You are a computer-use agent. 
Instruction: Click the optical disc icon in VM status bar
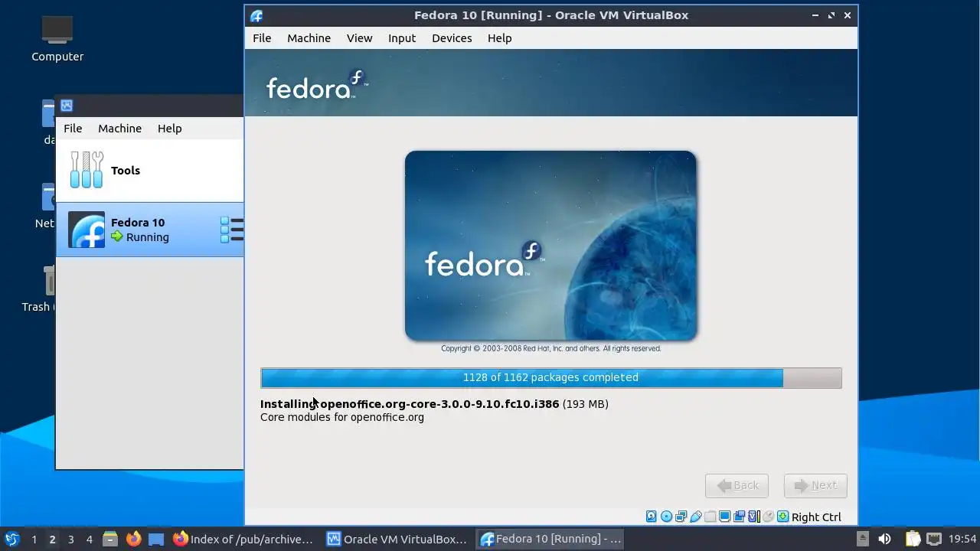click(666, 517)
